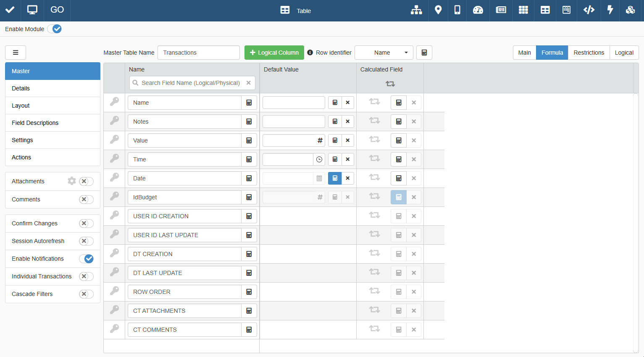The height and width of the screenshot is (357, 644).
Task: Clear the default value for Value row
Action: 348,140
